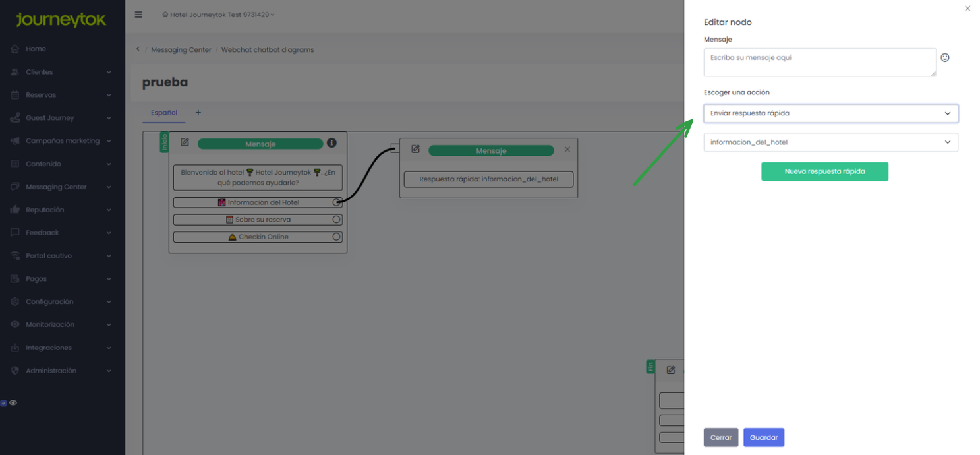Open Home from the sidebar menu

pyautogui.click(x=36, y=49)
